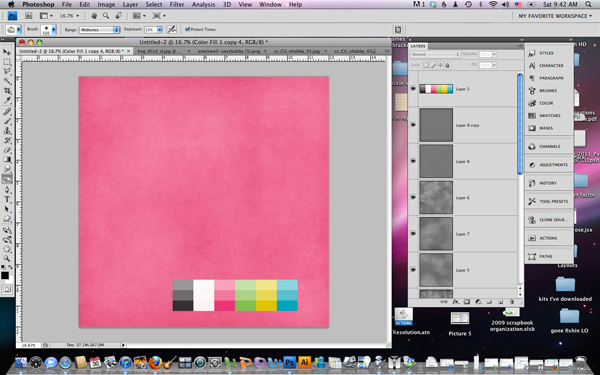
Task: Select the Crop tool
Action: point(7,91)
